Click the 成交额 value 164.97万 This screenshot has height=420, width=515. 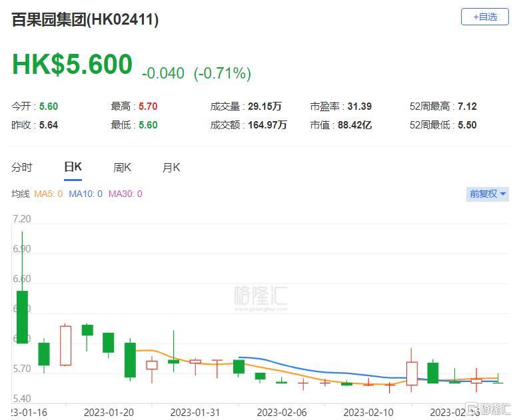(x=267, y=125)
